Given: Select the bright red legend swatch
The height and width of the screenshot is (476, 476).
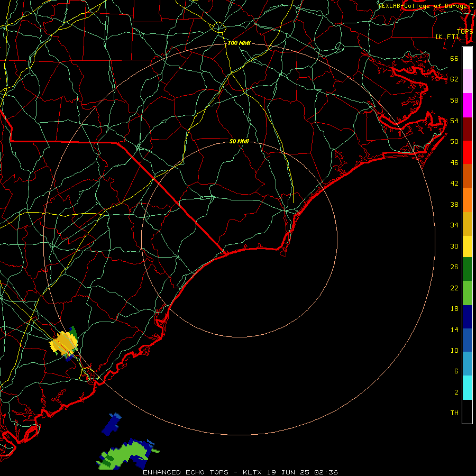Looking at the screenshot, I should [467, 152].
